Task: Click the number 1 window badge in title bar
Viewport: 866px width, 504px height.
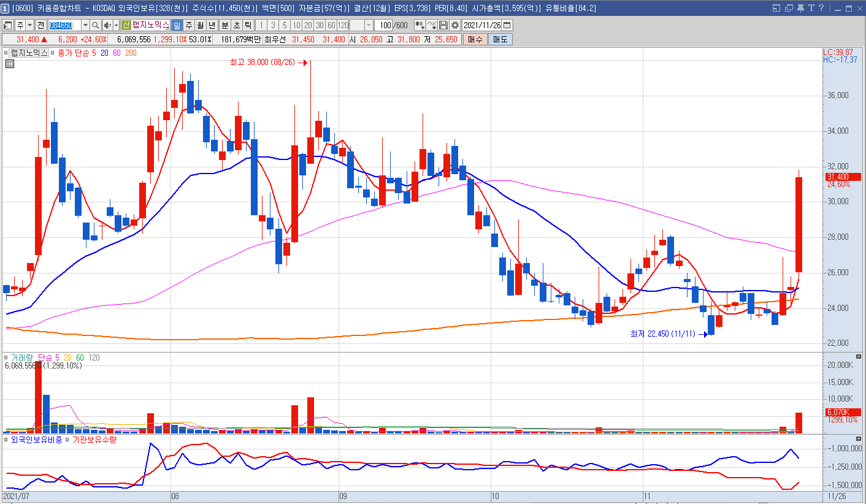Action: click(5, 8)
